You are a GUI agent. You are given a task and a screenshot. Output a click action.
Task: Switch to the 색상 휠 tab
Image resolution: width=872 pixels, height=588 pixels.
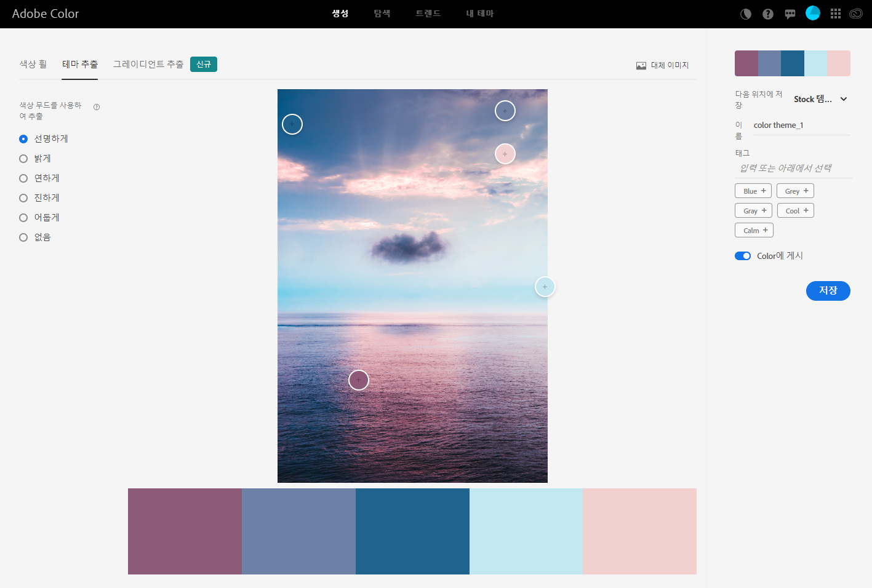pos(33,64)
